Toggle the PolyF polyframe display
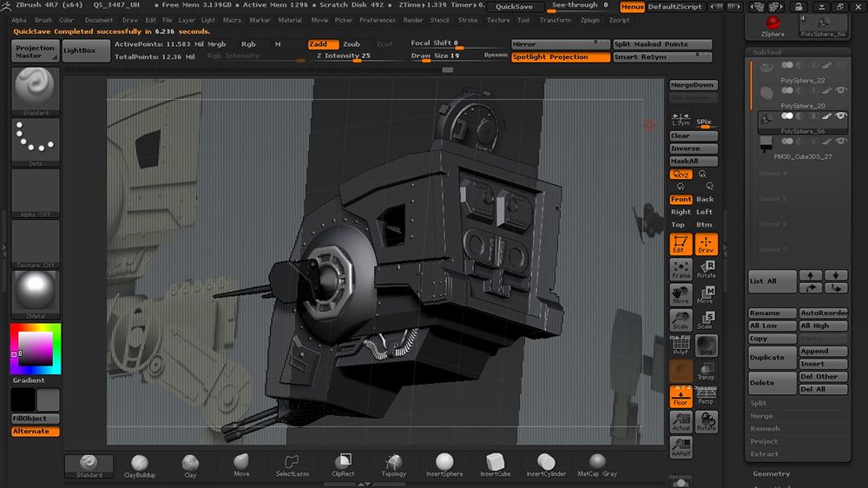 [x=681, y=346]
